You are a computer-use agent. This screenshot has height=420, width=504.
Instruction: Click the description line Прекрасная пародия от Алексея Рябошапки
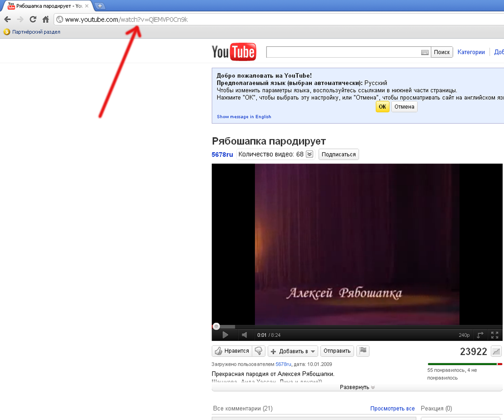click(x=273, y=374)
